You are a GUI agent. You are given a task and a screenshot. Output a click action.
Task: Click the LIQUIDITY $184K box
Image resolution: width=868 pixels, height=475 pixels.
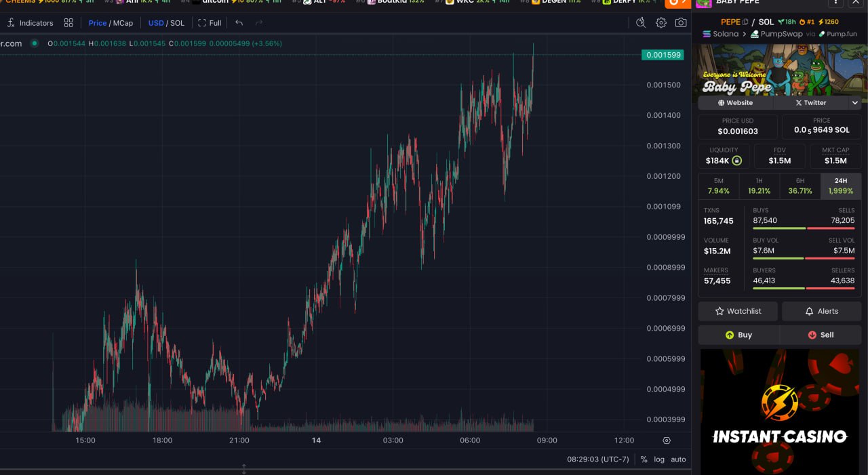724,156
